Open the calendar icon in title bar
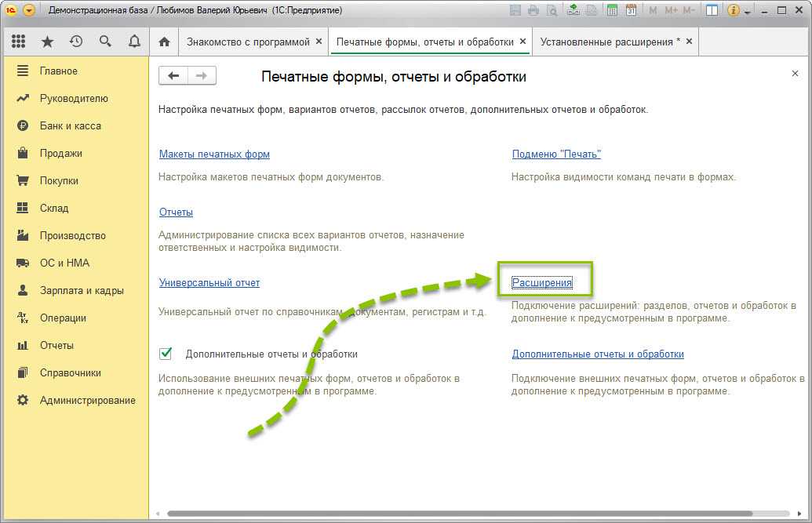This screenshot has width=812, height=523. click(x=631, y=10)
